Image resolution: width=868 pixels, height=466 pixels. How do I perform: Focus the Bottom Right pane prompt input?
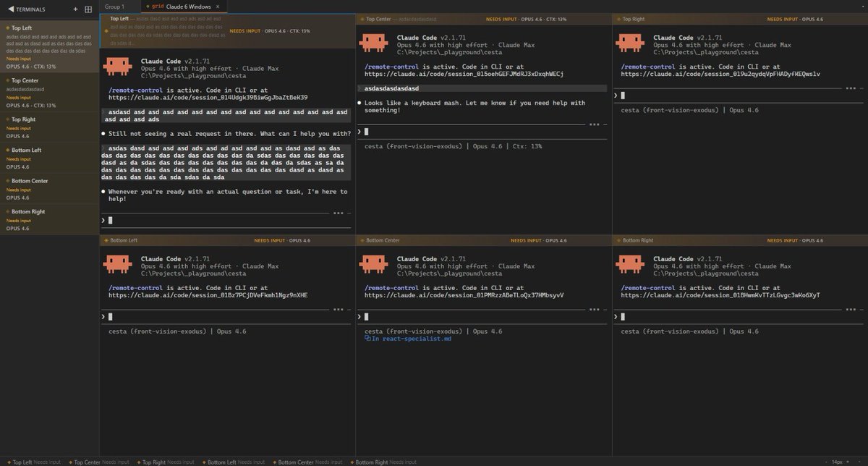pyautogui.click(x=739, y=316)
